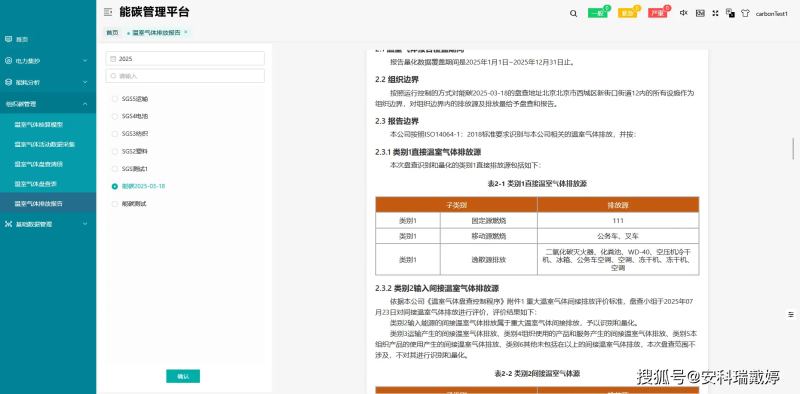Open the big-screen monitor icon
The width and height of the screenshot is (800, 394).
point(700,13)
